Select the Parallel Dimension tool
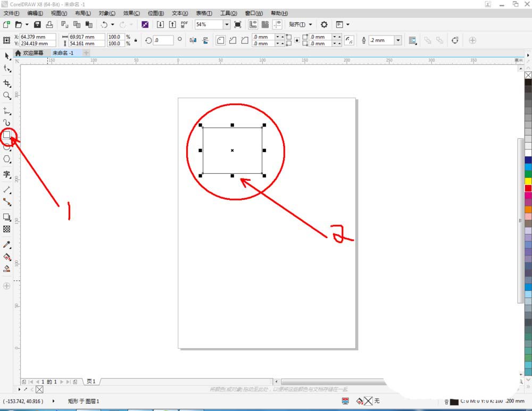The height and width of the screenshot is (411, 532). pyautogui.click(x=7, y=190)
